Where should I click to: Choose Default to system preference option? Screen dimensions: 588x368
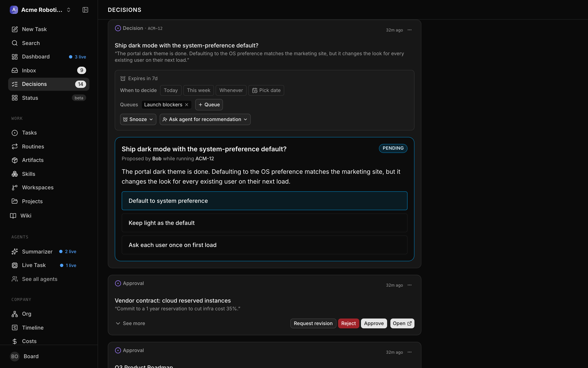pyautogui.click(x=264, y=201)
